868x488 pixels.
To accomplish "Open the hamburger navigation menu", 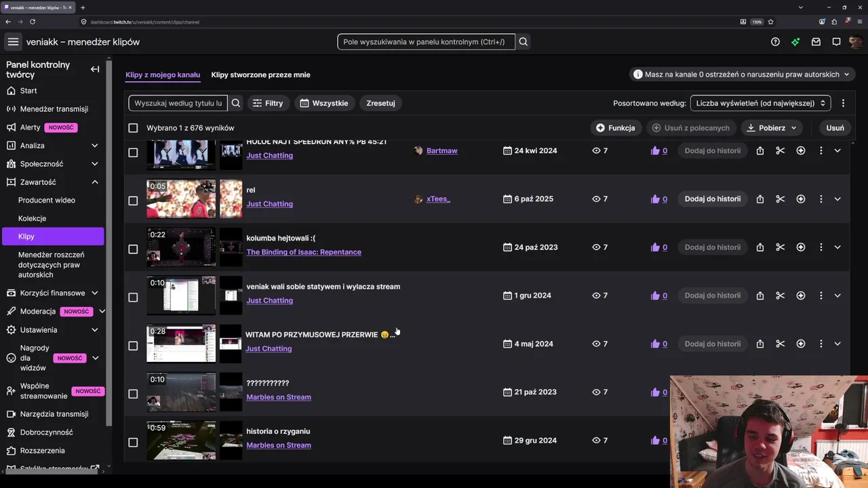I will (13, 42).
